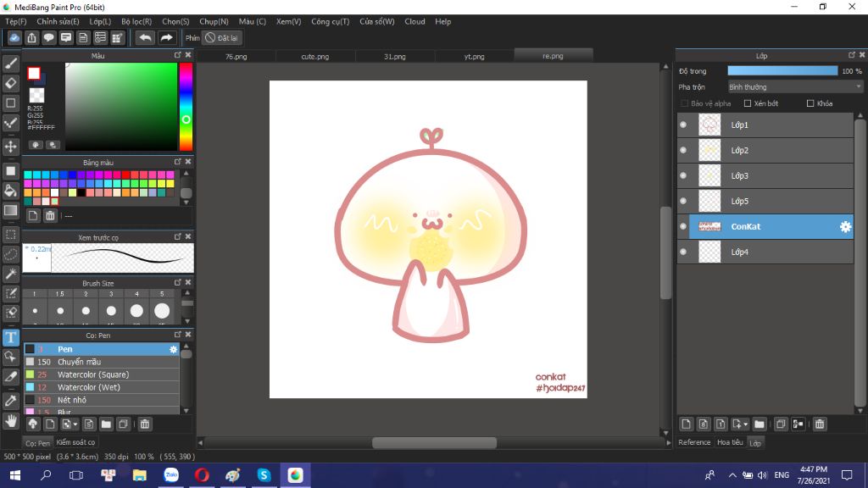Select the Eraser tool
The height and width of the screenshot is (488, 868).
[x=10, y=83]
